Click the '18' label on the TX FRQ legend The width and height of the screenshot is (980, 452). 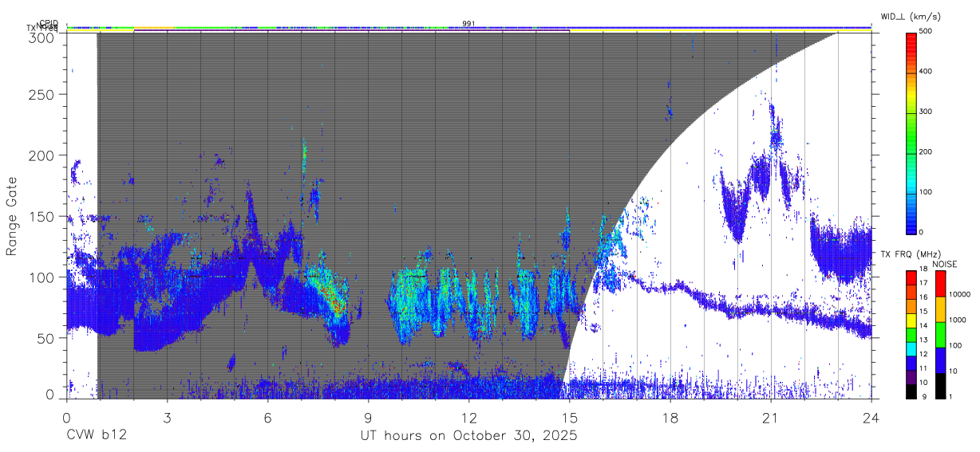(x=922, y=269)
